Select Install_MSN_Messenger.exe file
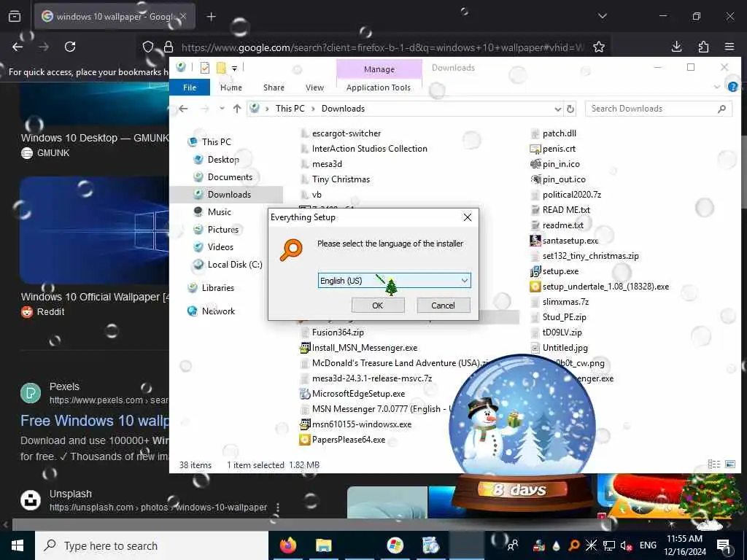 (365, 348)
